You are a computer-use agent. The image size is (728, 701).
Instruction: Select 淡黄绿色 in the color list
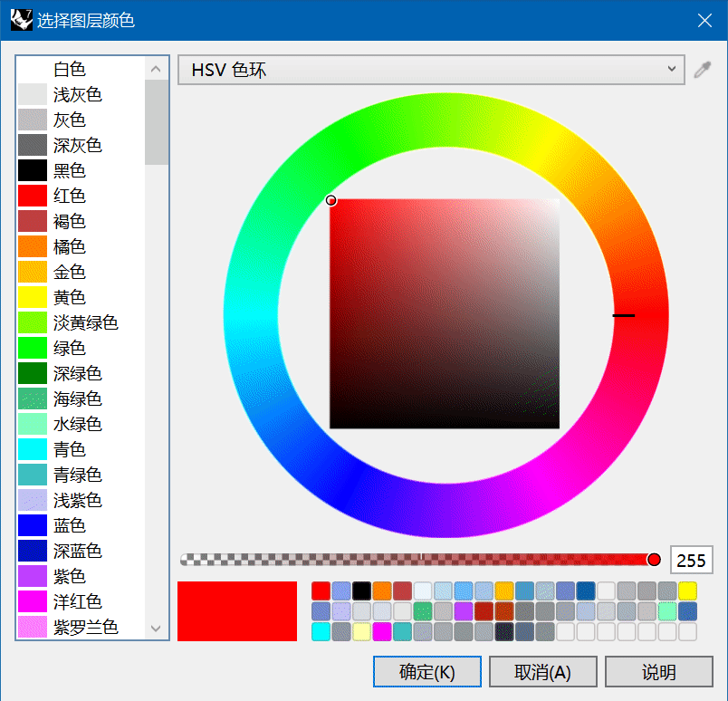(81, 322)
